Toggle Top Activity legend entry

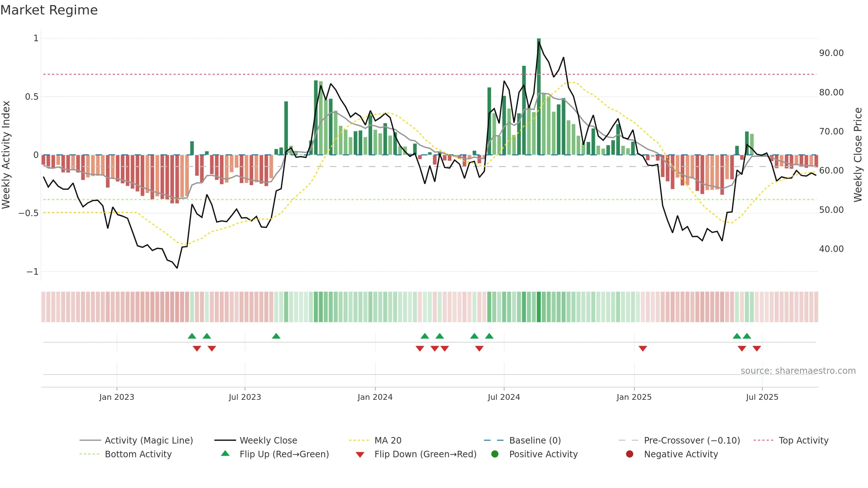(791, 440)
